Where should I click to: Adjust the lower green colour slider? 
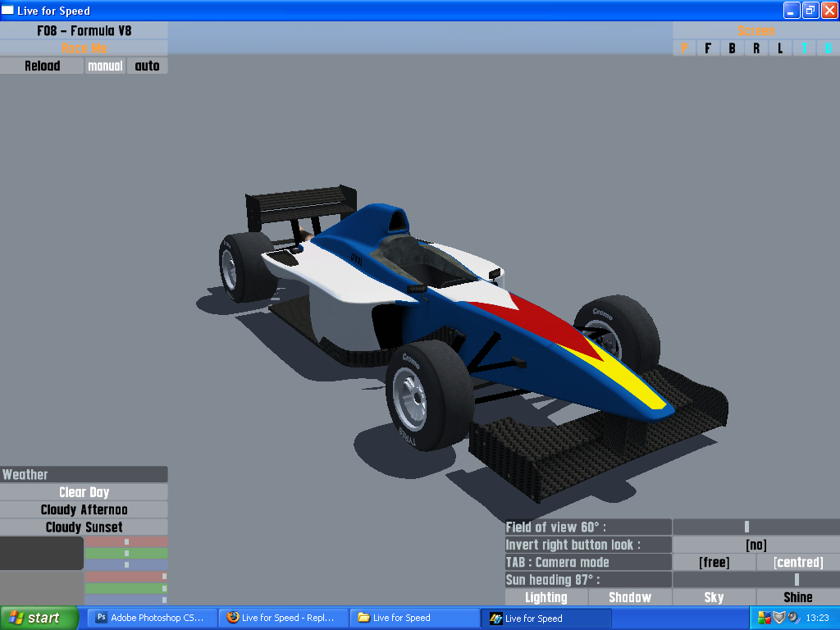(x=126, y=588)
